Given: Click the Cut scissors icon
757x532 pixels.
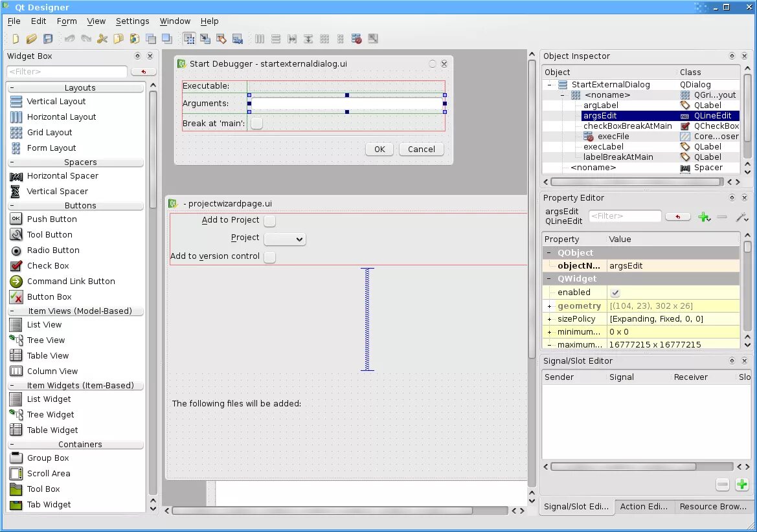Looking at the screenshot, I should (x=102, y=39).
